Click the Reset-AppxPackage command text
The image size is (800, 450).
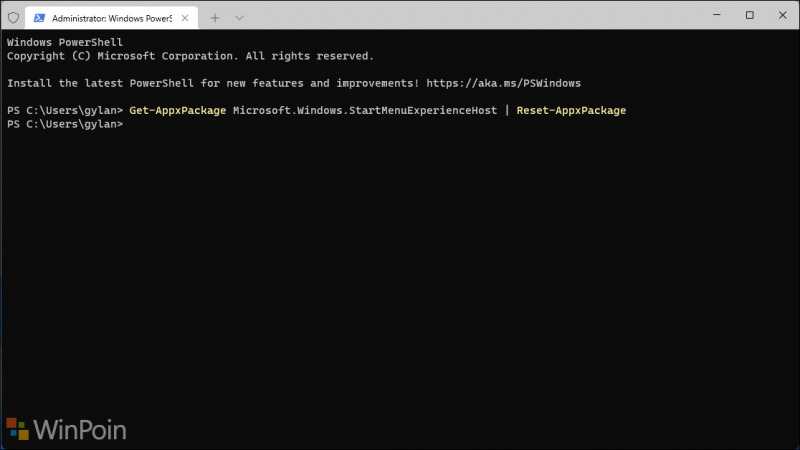pyautogui.click(x=571, y=111)
